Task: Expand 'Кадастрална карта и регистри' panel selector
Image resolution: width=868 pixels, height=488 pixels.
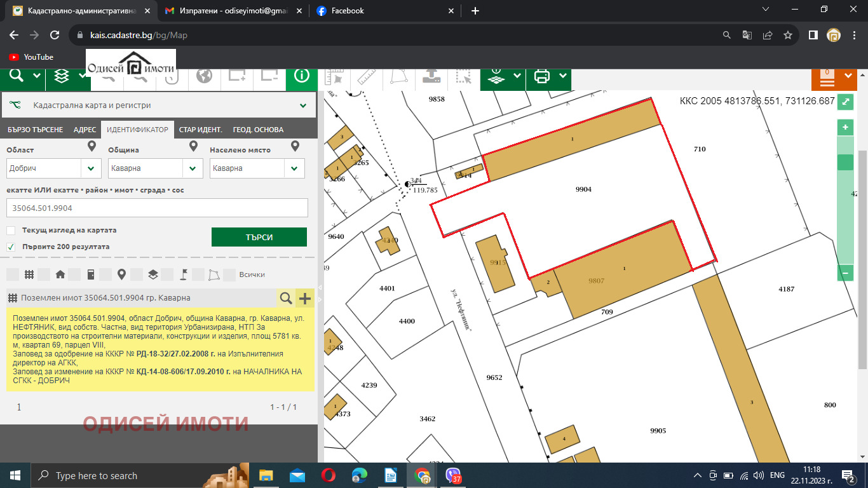Action: 303,105
